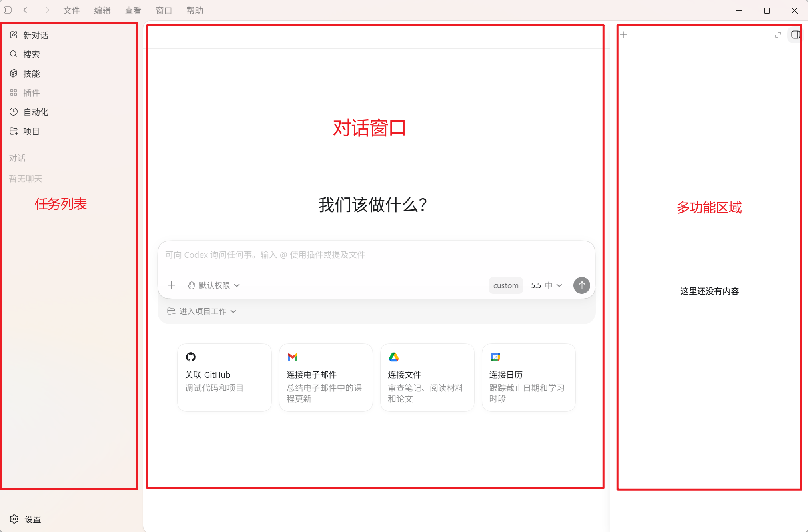Click the 跟踪截止日期和学习时段 description text
Viewport: 808px width, 532px height.
pyautogui.click(x=527, y=393)
